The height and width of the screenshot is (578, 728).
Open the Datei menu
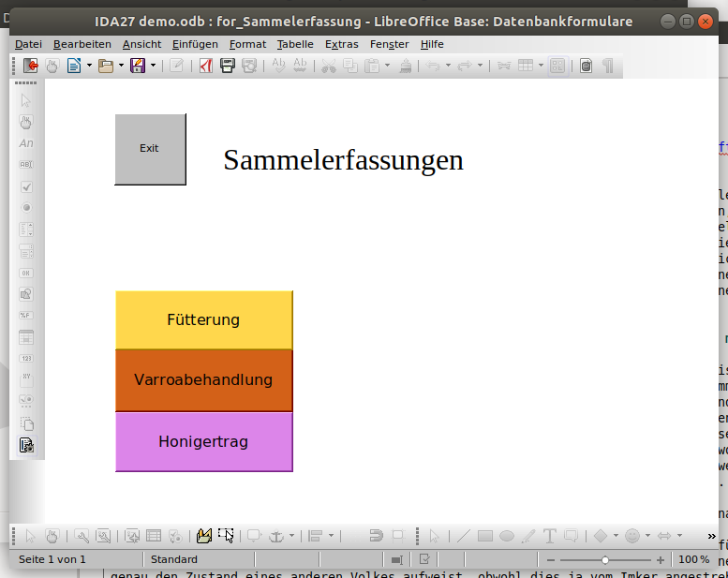tap(28, 44)
